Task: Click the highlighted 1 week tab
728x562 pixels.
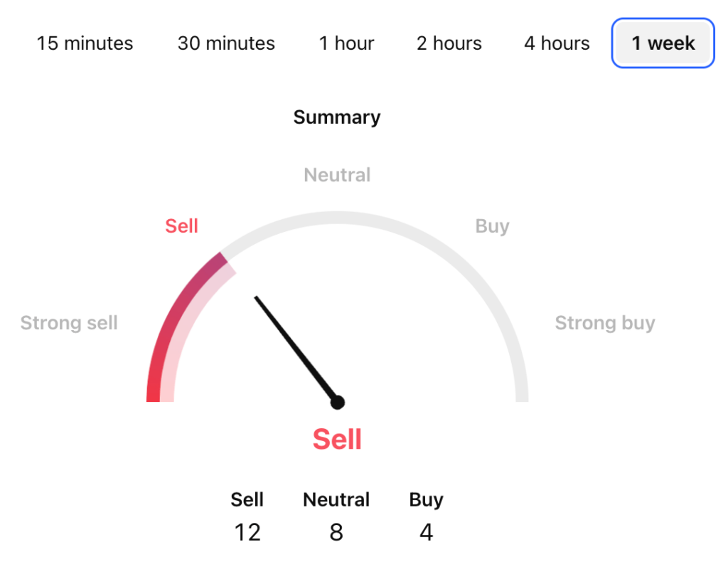Action: click(661, 43)
